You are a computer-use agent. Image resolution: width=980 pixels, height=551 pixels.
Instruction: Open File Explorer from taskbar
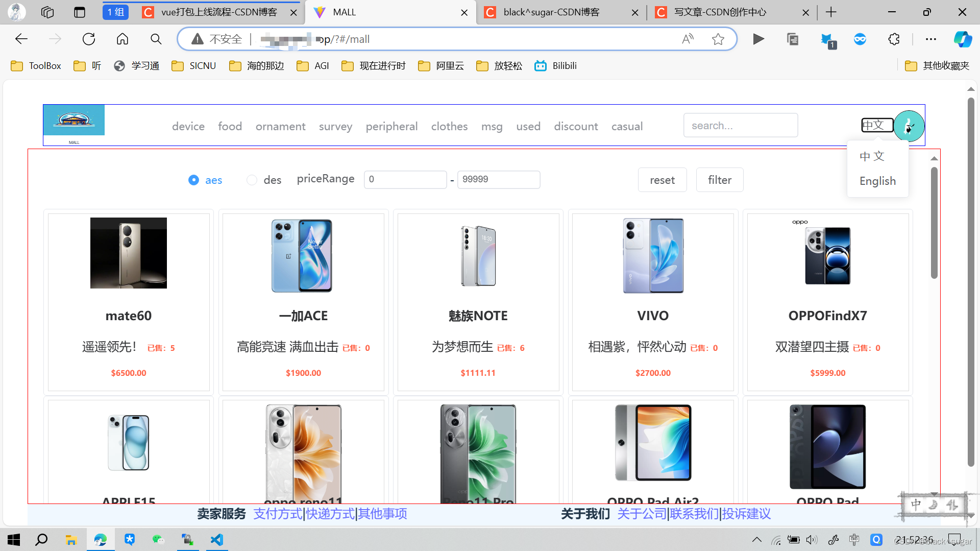(71, 540)
